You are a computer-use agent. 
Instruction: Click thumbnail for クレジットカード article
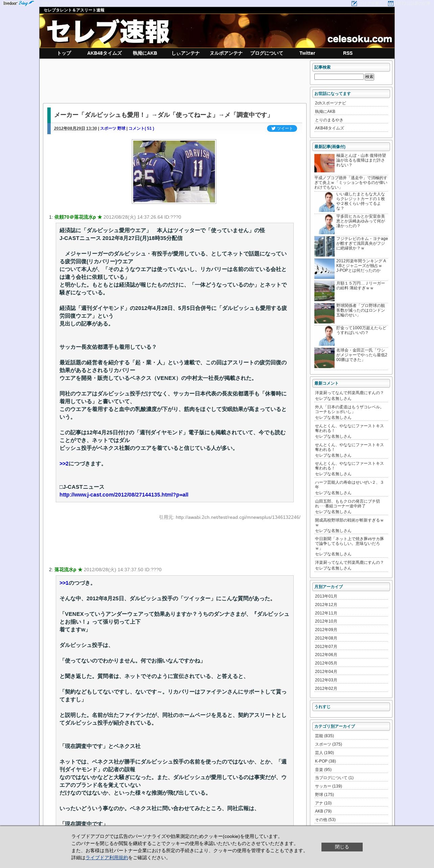[324, 202]
